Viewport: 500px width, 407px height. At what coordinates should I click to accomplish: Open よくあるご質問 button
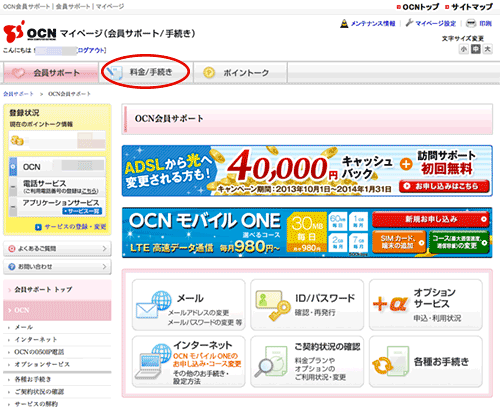coord(57,249)
